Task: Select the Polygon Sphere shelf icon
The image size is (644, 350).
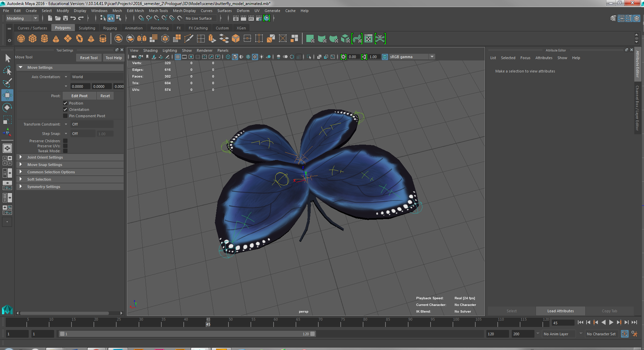Action: tap(21, 39)
